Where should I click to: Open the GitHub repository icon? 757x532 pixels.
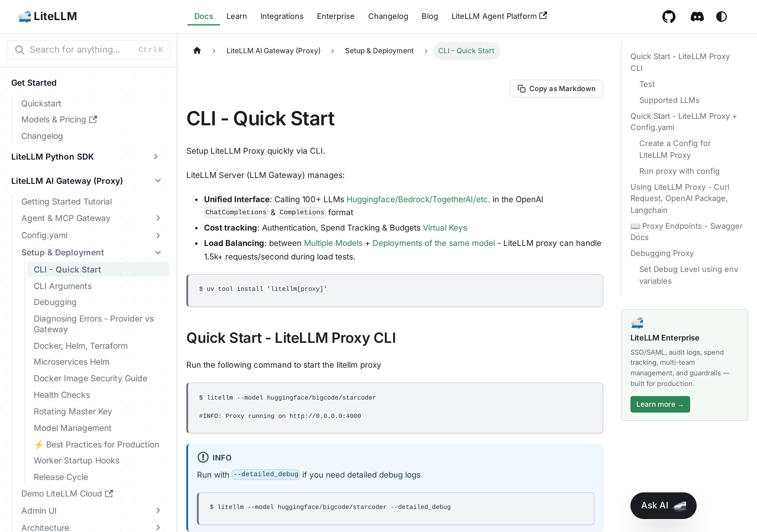pos(669,17)
